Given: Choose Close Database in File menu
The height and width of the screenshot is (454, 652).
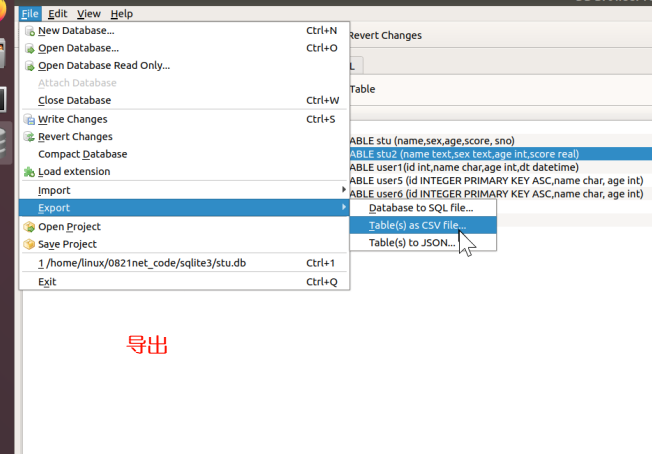Looking at the screenshot, I should click(184, 100).
